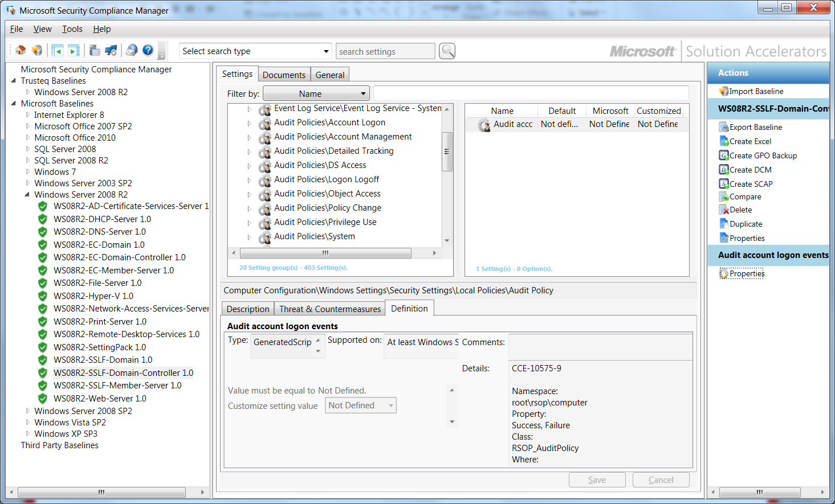Expand the Internet Explorer 8 node
This screenshot has height=504, width=835.
(x=28, y=115)
